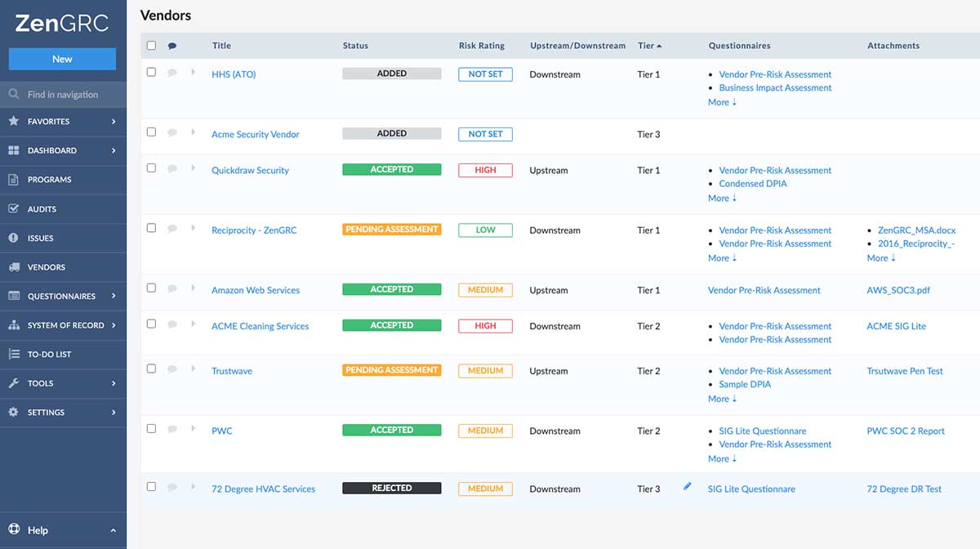Screen dimensions: 980x549
Task: Click the Tools wrench icon
Action: tap(13, 383)
